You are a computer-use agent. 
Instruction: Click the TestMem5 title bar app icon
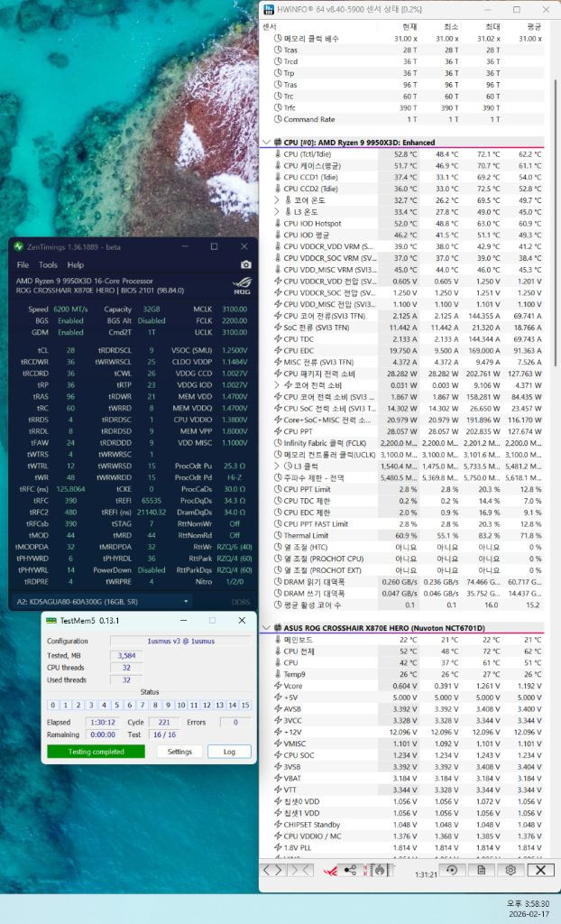51,621
